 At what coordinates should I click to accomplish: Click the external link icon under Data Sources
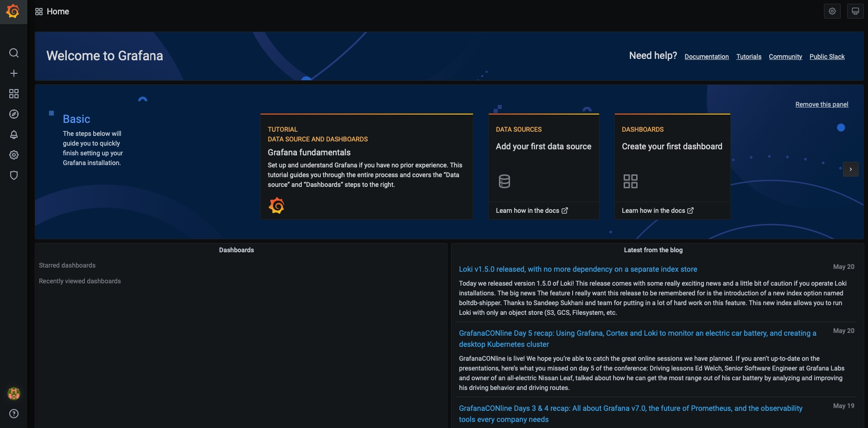565,211
